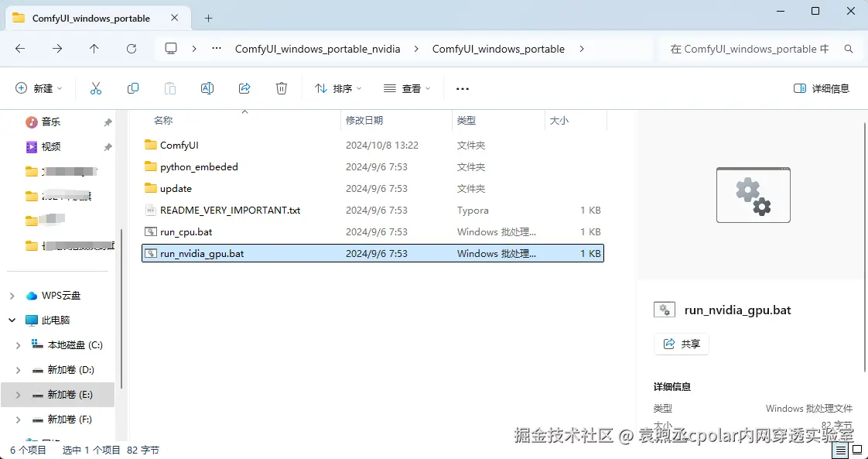Switch to large thumbnails via status bar icon
The width and height of the screenshot is (868, 459).
tap(856, 450)
